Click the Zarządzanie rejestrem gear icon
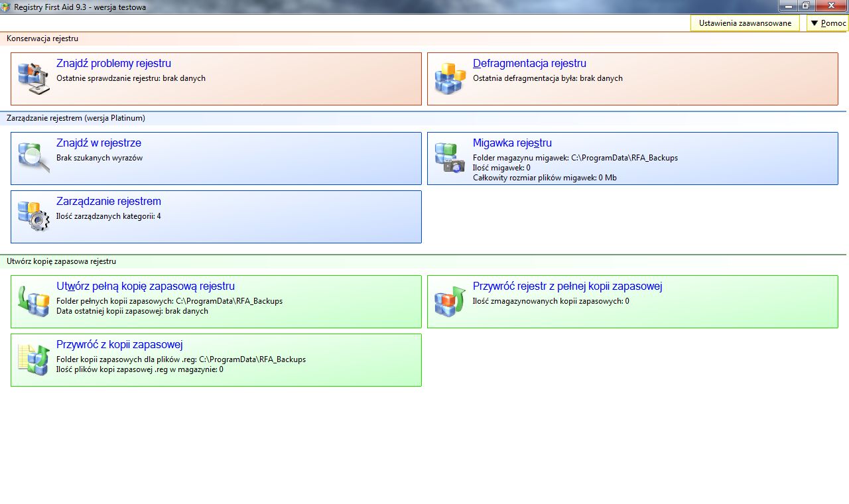849x504 pixels. [34, 216]
